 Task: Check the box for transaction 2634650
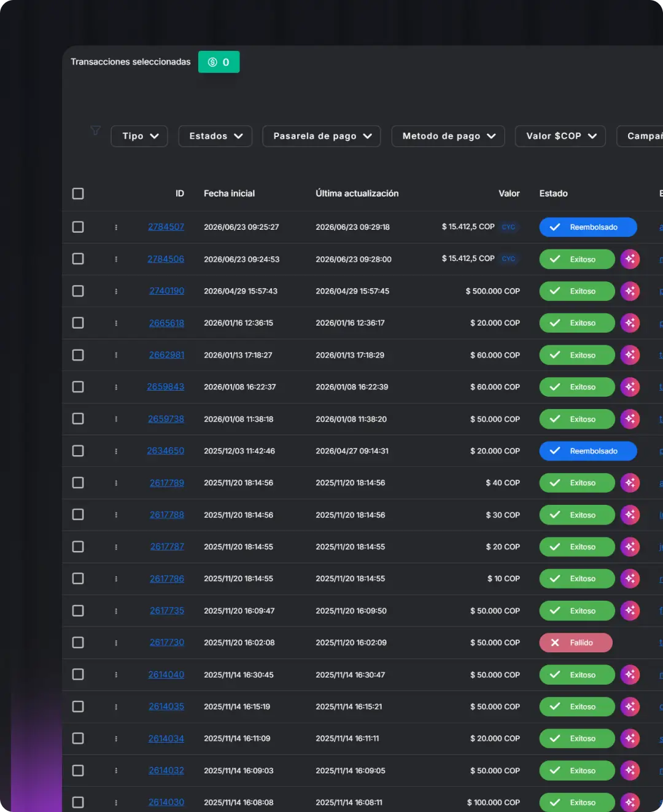tap(78, 451)
